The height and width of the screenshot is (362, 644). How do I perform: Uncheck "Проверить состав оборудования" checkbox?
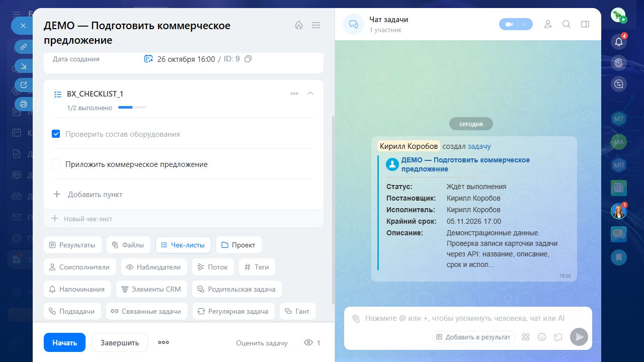coord(56,134)
